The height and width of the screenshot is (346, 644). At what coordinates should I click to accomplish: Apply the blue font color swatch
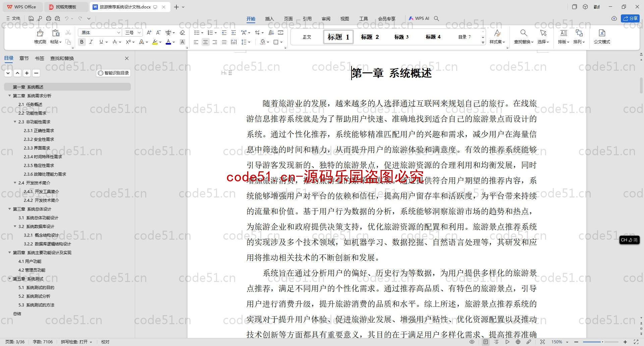pos(168,42)
